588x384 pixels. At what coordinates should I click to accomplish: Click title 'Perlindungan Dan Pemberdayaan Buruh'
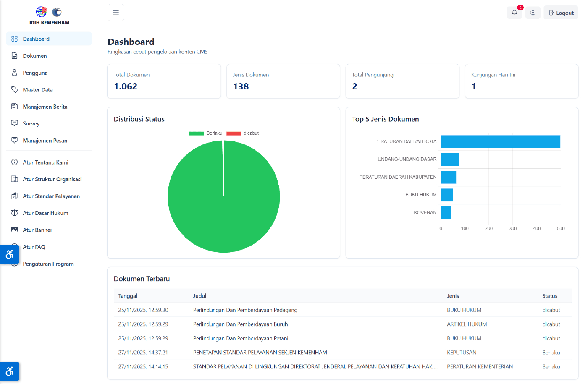241,324
